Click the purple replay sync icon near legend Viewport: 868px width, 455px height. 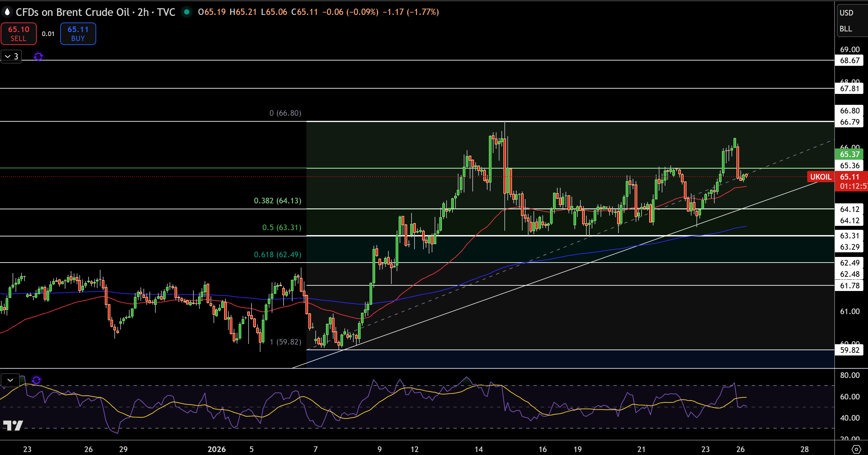click(38, 56)
